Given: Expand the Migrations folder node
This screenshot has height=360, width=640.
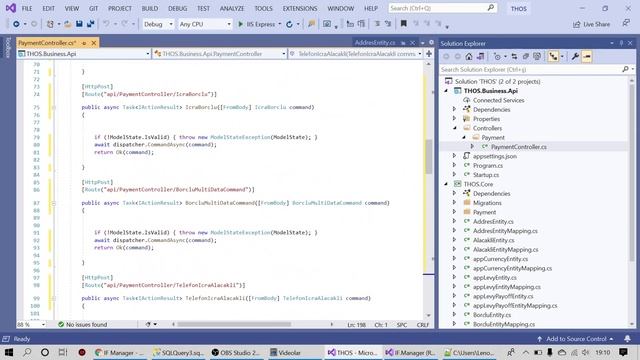Looking at the screenshot, I should click(x=454, y=203).
